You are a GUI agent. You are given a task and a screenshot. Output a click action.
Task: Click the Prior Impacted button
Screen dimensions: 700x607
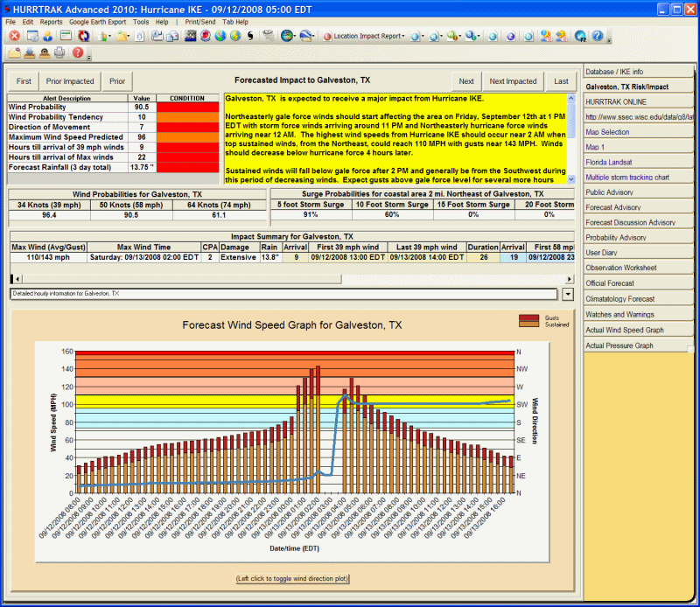70,81
